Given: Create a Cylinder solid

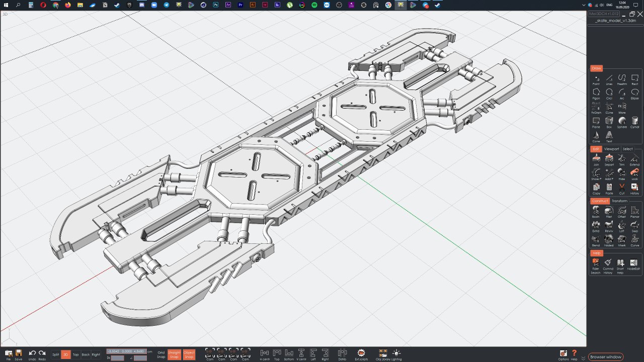Looking at the screenshot, I should coord(634,122).
